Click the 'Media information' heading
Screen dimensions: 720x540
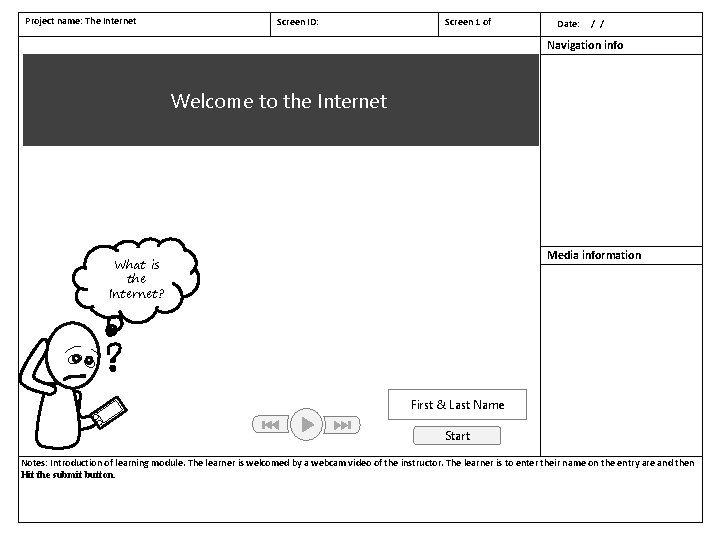[x=594, y=255]
